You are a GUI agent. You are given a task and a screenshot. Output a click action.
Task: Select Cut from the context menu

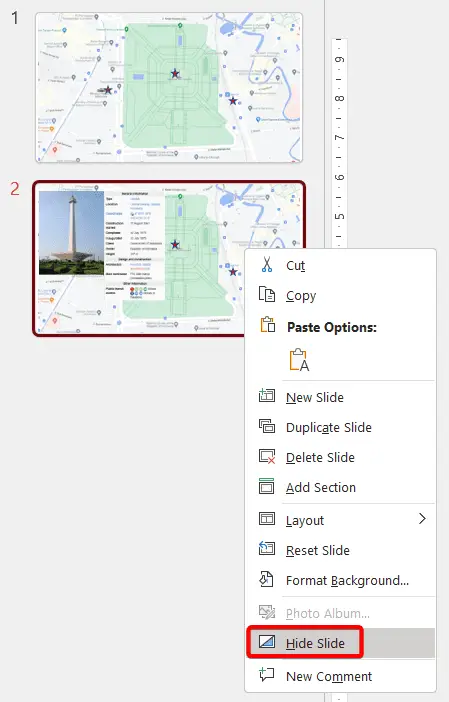[x=340, y=265]
